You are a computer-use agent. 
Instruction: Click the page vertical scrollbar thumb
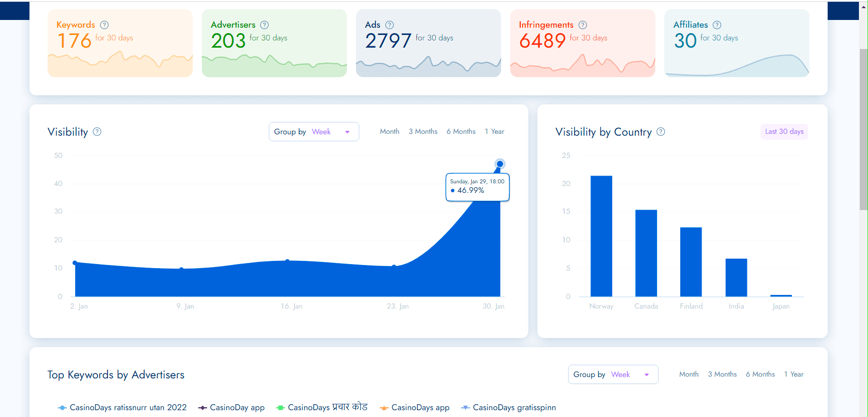[x=863, y=129]
